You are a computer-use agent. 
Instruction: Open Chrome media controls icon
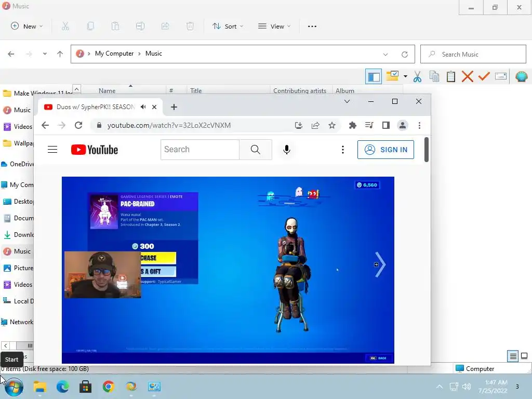click(369, 126)
